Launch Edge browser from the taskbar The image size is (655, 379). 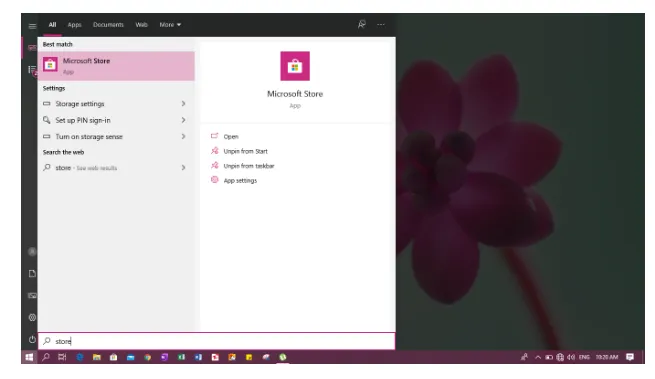pos(80,357)
